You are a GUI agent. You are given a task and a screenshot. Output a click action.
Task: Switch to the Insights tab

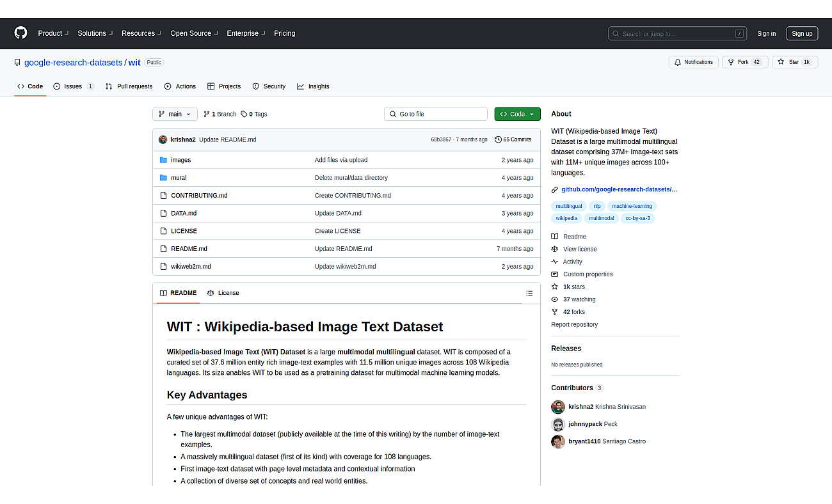coord(313,86)
